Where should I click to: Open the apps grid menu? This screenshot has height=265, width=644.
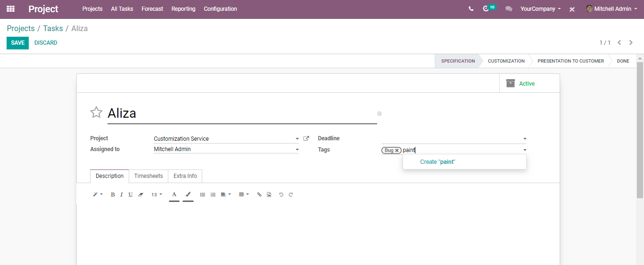10,9
